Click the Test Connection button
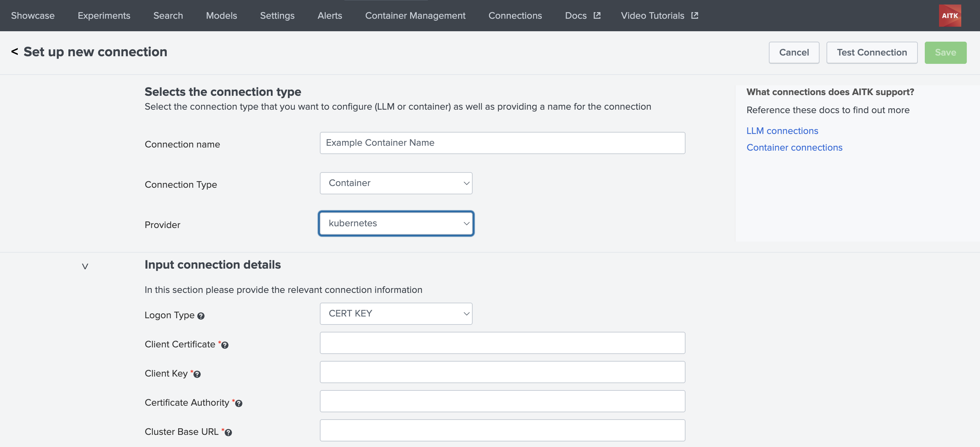 point(872,52)
